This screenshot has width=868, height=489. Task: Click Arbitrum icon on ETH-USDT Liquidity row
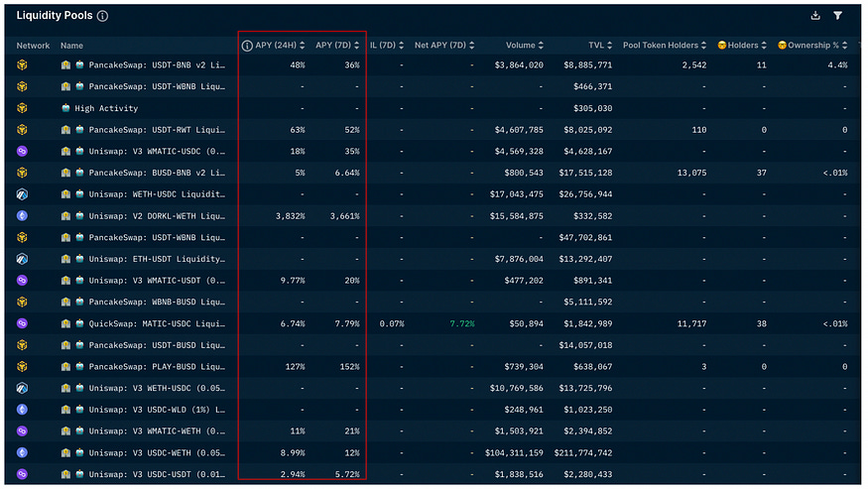tap(22, 259)
